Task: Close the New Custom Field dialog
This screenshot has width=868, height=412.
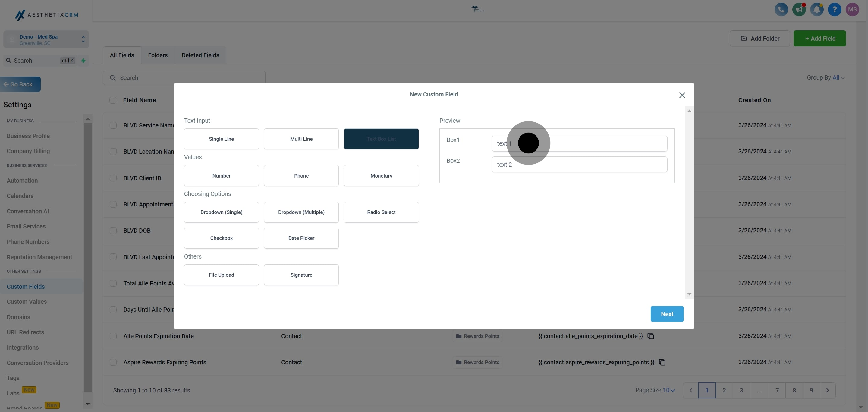Action: (x=682, y=95)
